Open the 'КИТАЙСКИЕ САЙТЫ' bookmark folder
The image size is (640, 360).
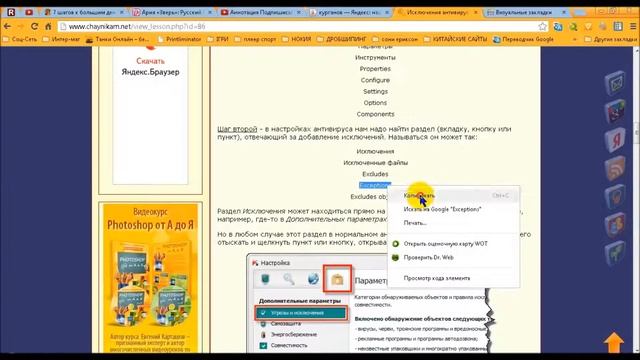pos(456,39)
